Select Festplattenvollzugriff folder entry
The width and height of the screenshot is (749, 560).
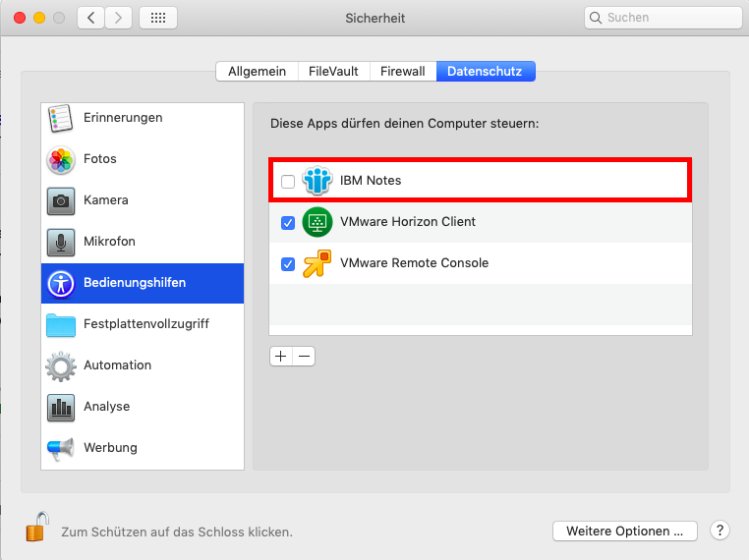pos(143,324)
